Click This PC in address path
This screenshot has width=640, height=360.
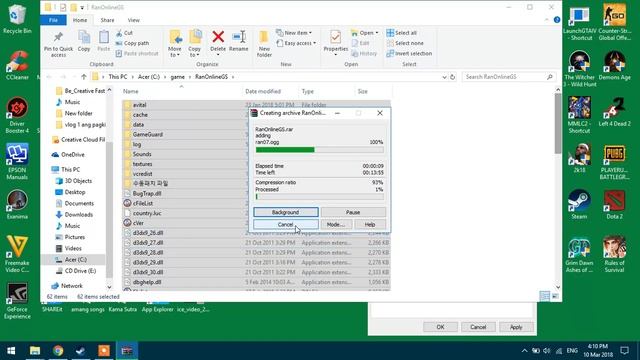(118, 77)
